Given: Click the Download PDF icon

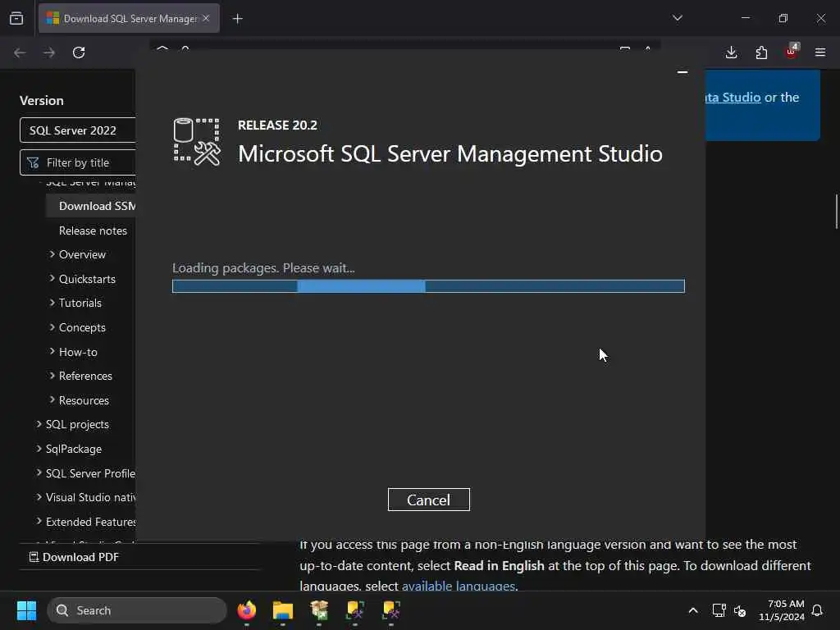Looking at the screenshot, I should [34, 557].
